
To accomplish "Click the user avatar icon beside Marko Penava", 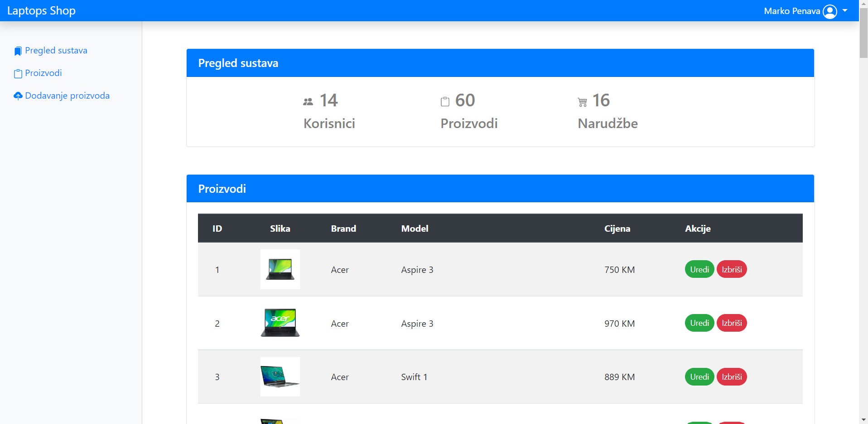I will 830,11.
